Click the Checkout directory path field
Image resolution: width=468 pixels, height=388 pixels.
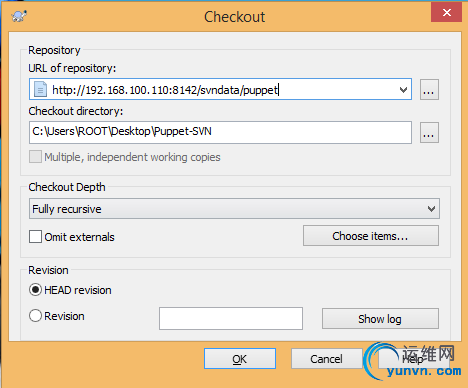tap(220, 132)
